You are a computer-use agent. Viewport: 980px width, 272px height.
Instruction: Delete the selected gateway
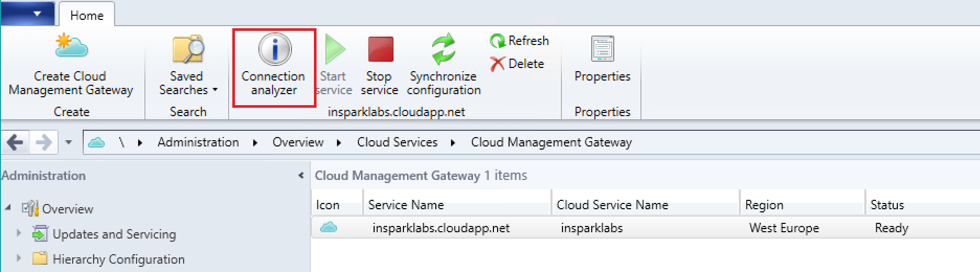[x=518, y=64]
